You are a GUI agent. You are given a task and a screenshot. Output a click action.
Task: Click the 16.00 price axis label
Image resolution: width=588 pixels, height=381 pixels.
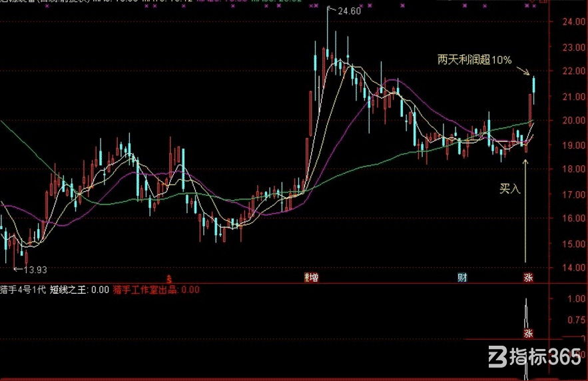coord(574,218)
